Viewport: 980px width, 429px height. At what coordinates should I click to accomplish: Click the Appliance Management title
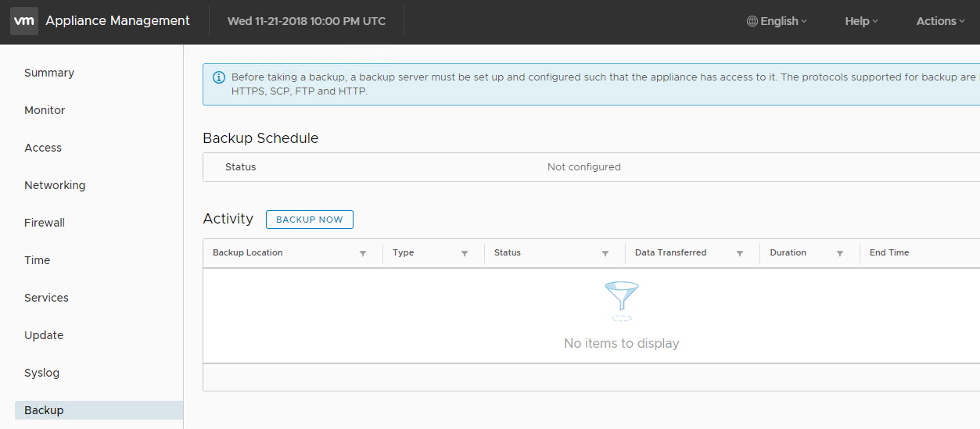(x=117, y=21)
